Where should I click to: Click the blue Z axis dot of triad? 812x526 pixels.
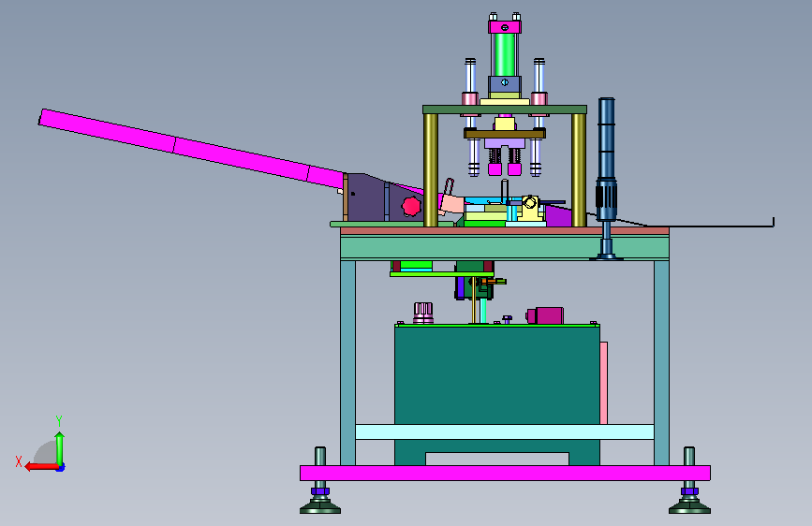(61, 468)
